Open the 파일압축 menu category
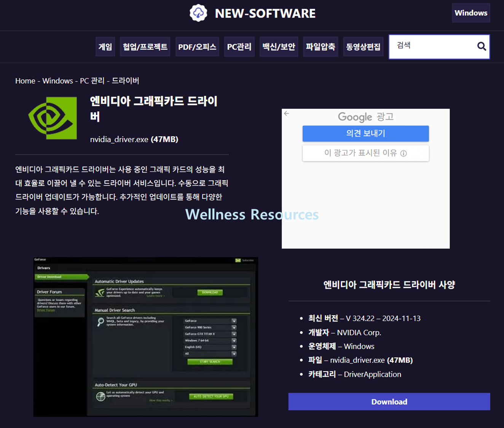The image size is (504, 428). [x=321, y=47]
